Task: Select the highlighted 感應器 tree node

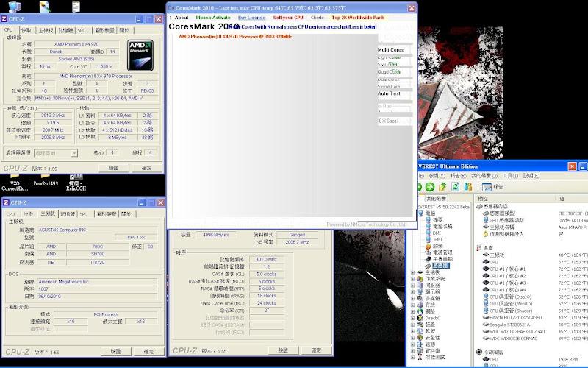Action: (440, 266)
